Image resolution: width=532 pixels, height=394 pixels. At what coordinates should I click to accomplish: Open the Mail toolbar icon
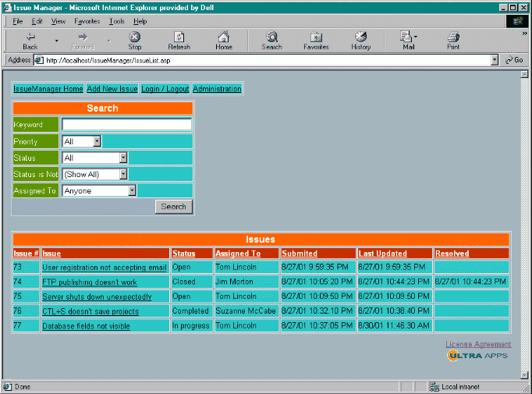407,37
